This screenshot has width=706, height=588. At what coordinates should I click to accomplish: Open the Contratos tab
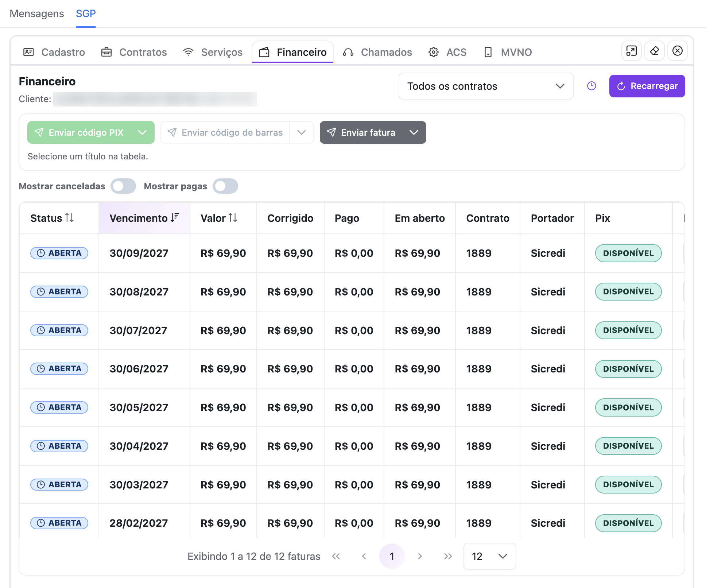[134, 52]
